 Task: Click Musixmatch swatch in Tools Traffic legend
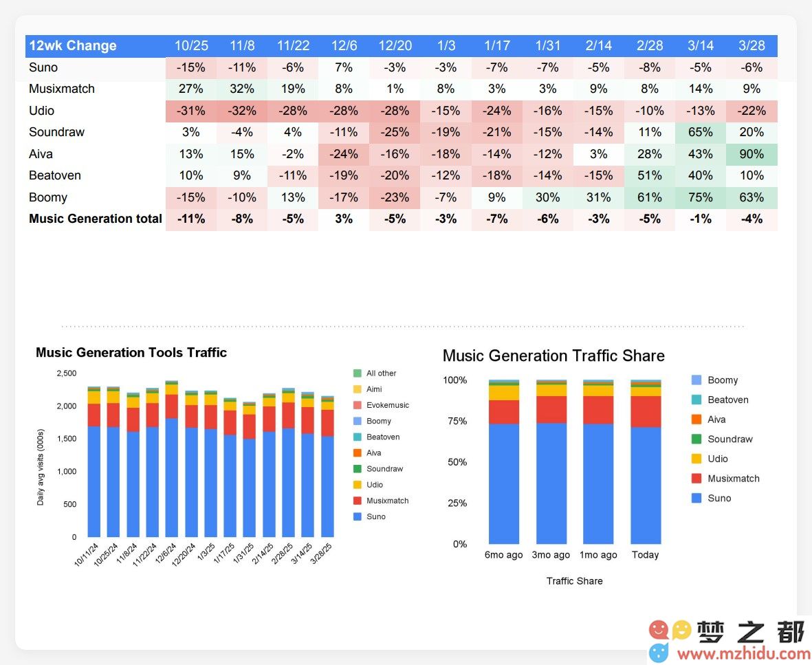pyautogui.click(x=358, y=501)
